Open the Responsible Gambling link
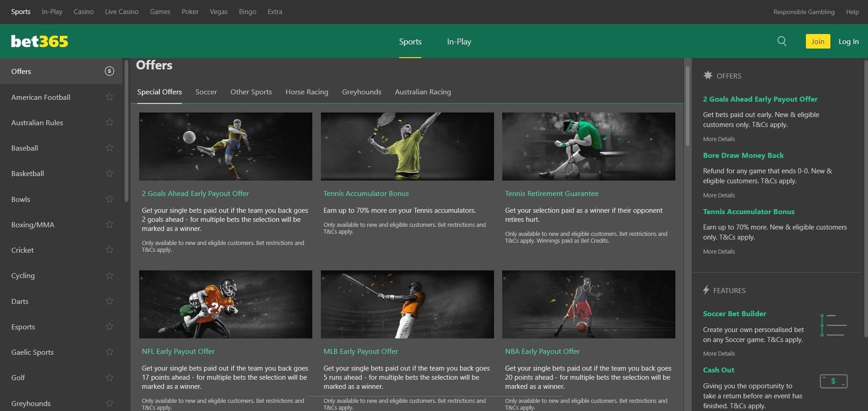 [804, 12]
